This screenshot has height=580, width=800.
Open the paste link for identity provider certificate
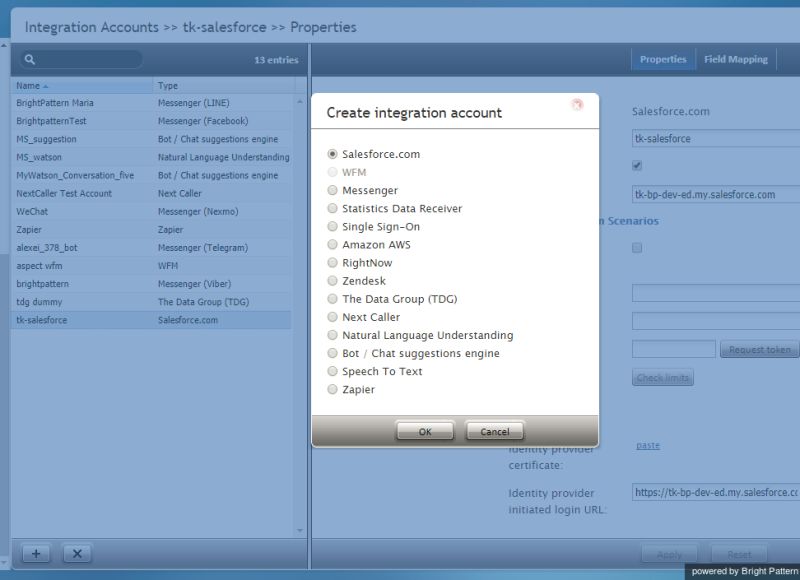click(x=646, y=445)
